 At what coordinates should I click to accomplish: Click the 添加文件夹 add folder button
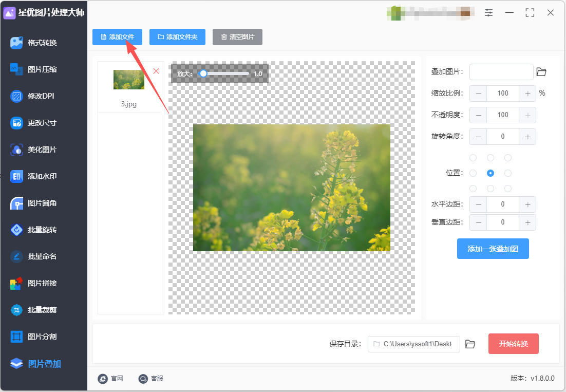177,37
